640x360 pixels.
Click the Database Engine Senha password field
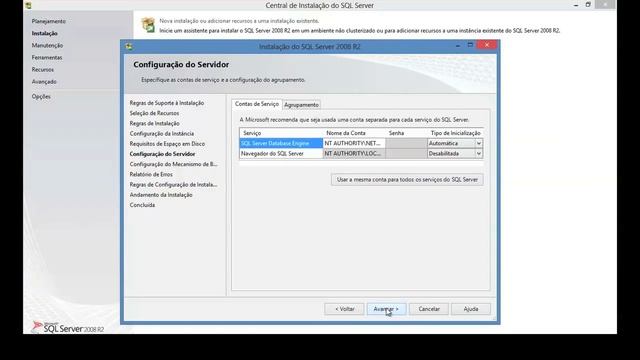(x=406, y=143)
